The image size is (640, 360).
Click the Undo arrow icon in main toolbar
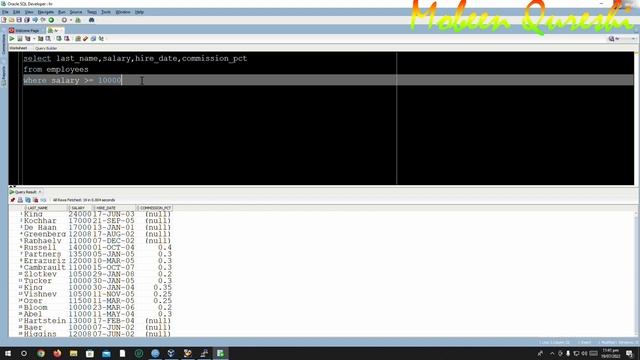(x=35, y=20)
